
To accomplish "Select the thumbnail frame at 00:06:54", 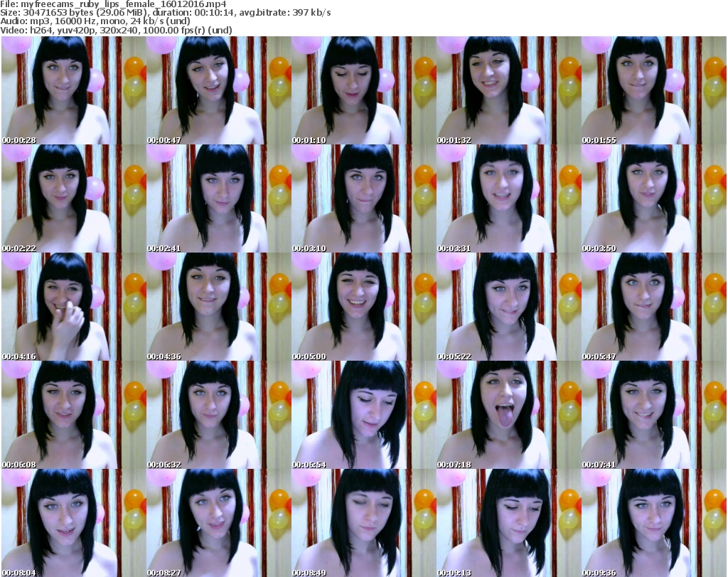I will point(363,415).
